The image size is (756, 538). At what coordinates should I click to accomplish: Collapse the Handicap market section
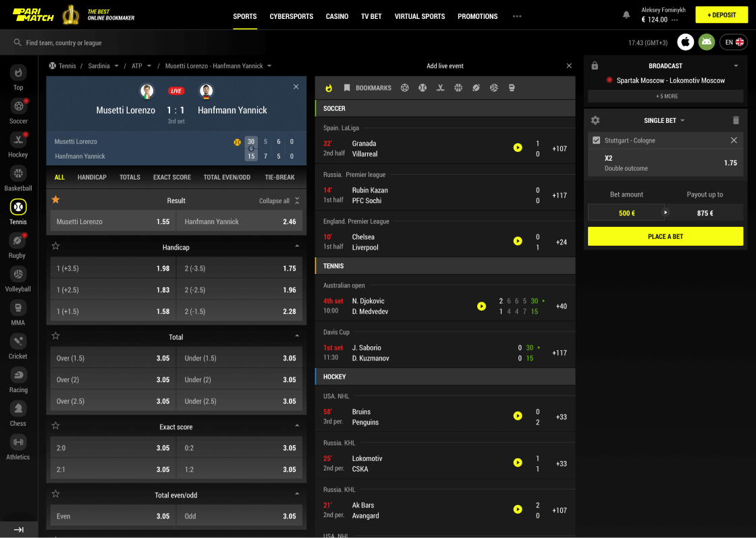pyautogui.click(x=297, y=246)
